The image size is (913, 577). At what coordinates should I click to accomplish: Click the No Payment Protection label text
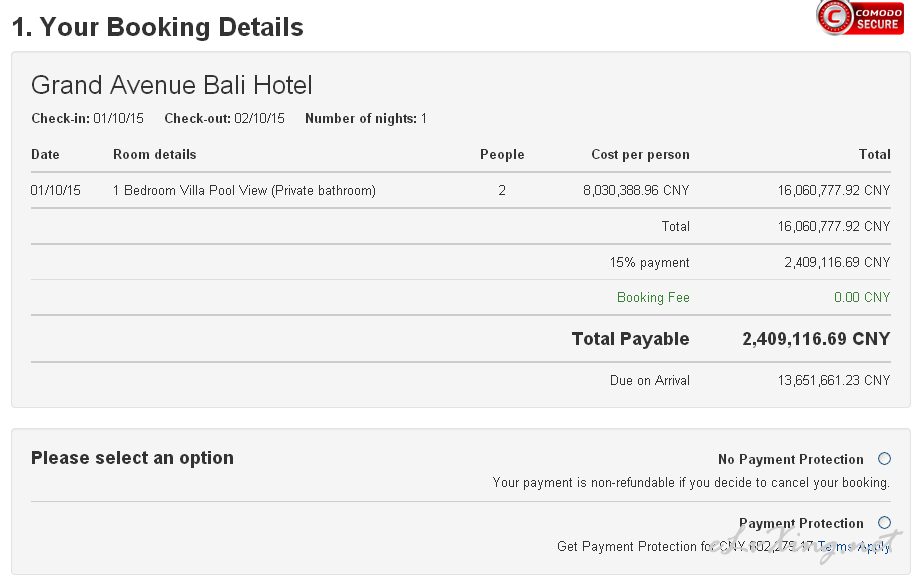tap(790, 459)
